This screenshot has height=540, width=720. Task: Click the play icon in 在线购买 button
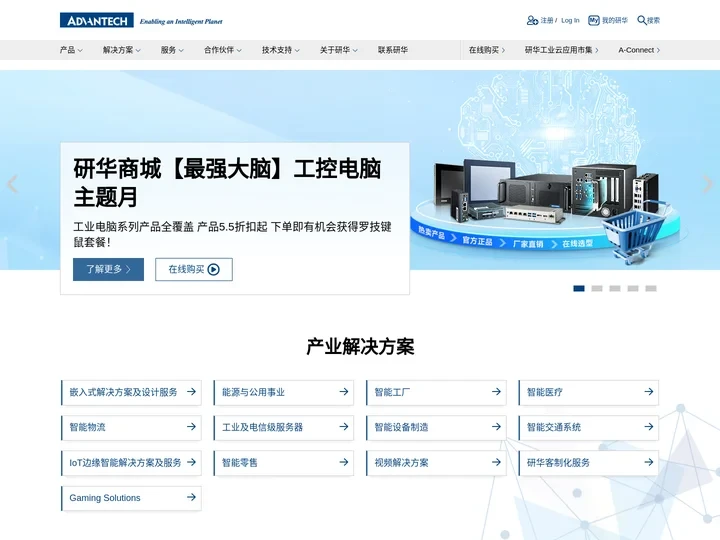pyautogui.click(x=214, y=270)
